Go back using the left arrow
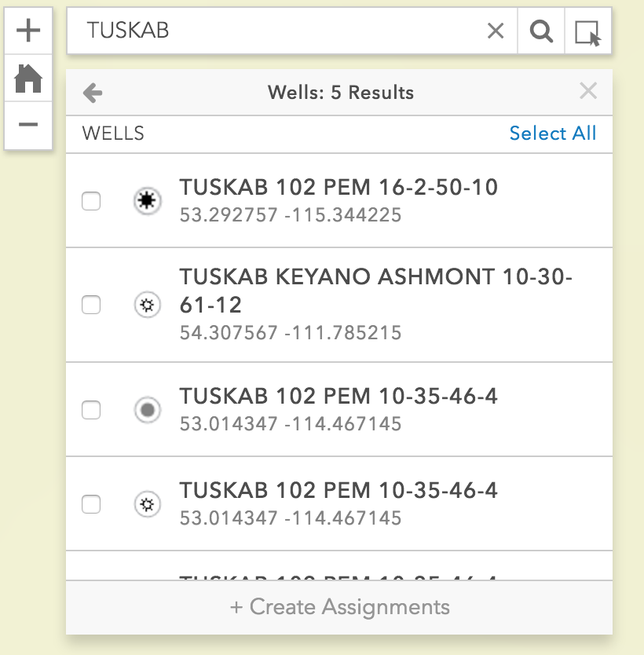Viewport: 644px width, 655px height. (93, 93)
